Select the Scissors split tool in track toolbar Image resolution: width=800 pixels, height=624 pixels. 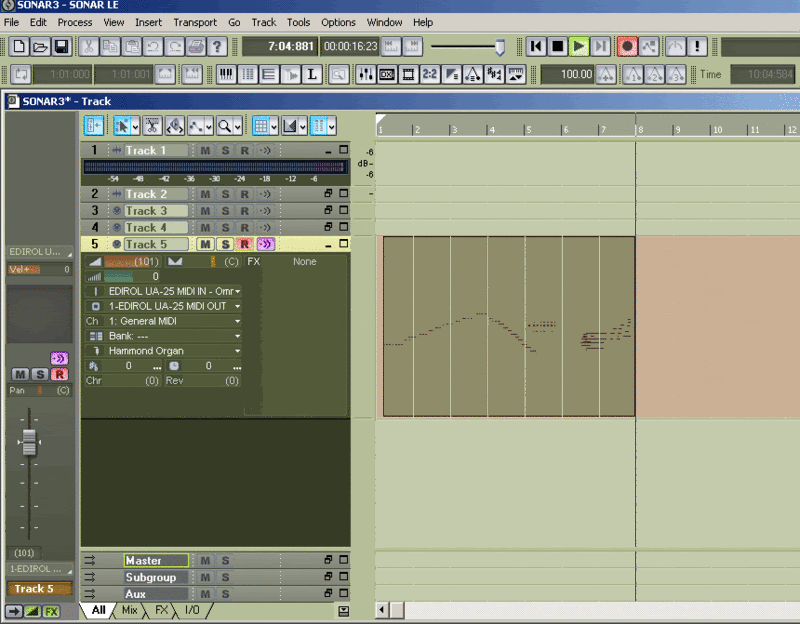pos(152,125)
